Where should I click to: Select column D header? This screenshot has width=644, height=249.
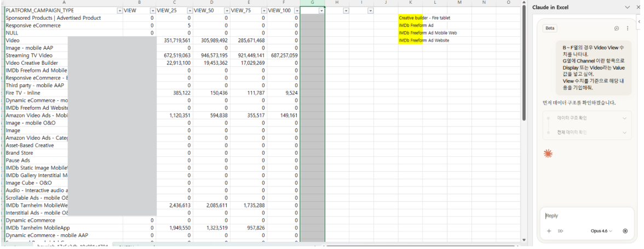click(211, 3)
